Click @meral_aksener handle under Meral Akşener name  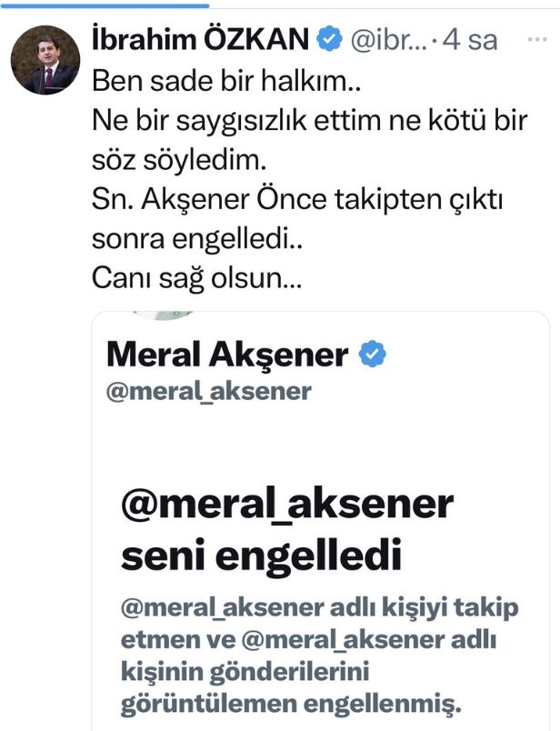point(209,391)
